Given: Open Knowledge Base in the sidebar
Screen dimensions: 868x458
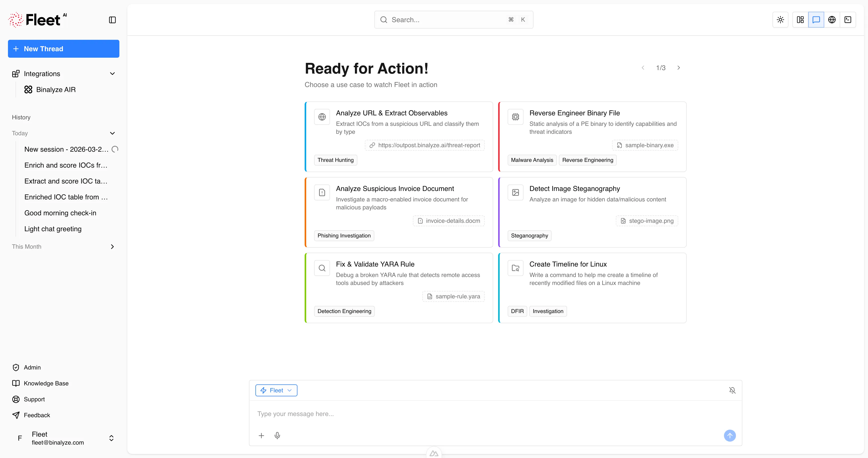Looking at the screenshot, I should pos(46,383).
